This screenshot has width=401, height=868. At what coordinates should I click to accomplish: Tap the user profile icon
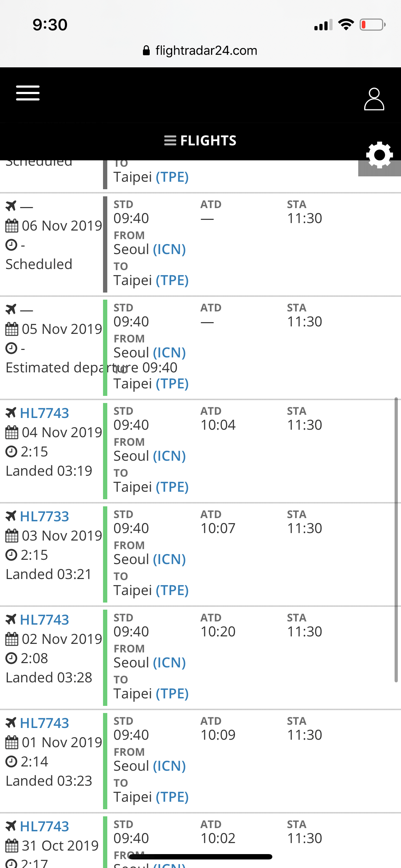374,99
